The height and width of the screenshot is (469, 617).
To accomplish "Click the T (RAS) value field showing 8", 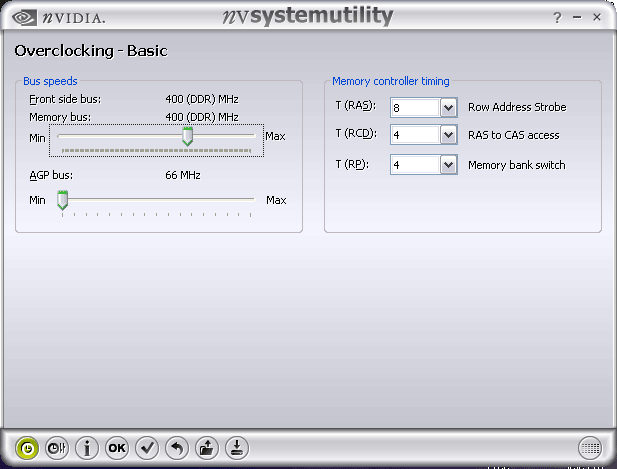I will tap(415, 107).
